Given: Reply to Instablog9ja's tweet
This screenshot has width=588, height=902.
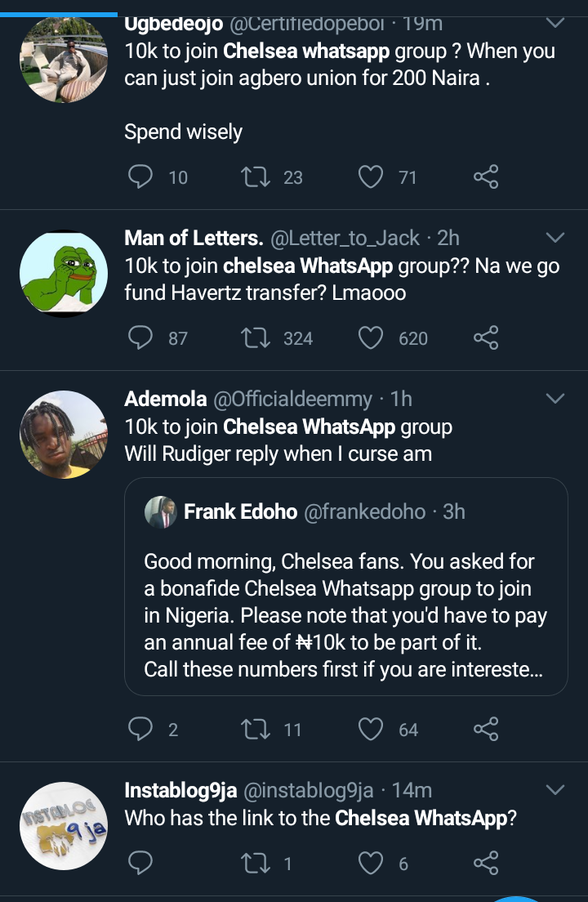Looking at the screenshot, I should coord(141,863).
